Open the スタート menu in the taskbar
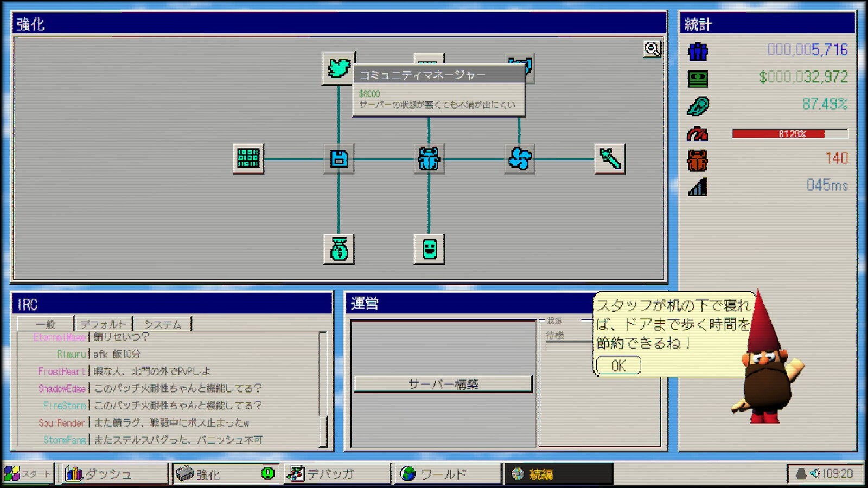The height and width of the screenshot is (488, 868). pos(28,474)
